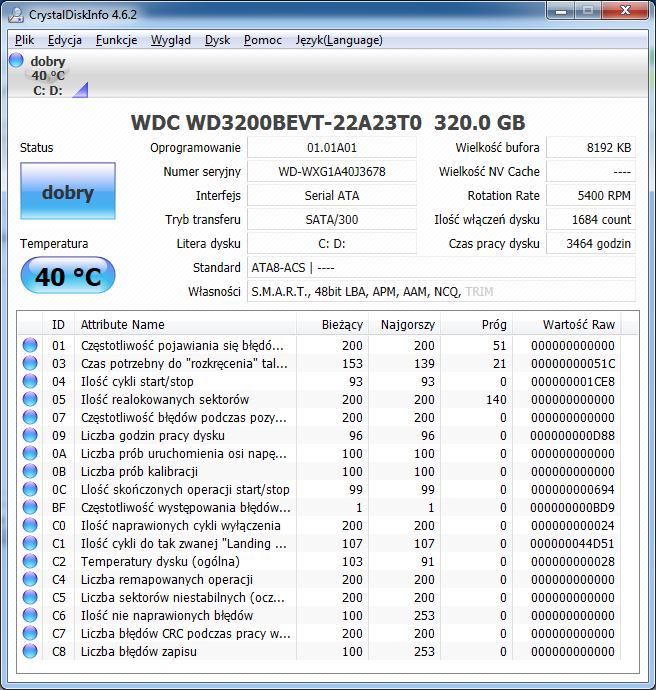This screenshot has height=690, width=656.
Task: Select the 'Ilość cykli start/stop' row
Action: point(319,381)
